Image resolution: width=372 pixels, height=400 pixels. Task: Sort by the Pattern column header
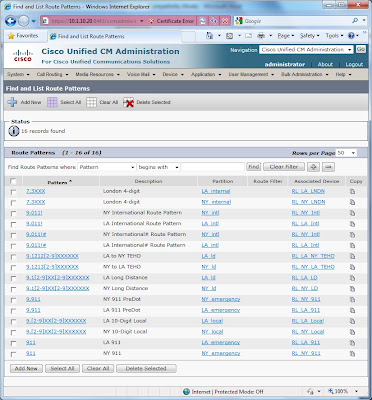pyautogui.click(x=60, y=182)
